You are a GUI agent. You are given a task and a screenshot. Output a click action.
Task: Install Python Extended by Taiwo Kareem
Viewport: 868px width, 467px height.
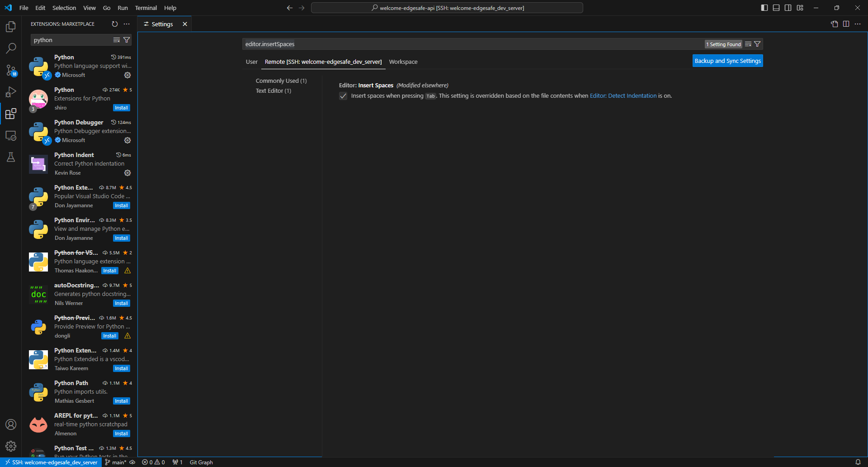pyautogui.click(x=122, y=368)
